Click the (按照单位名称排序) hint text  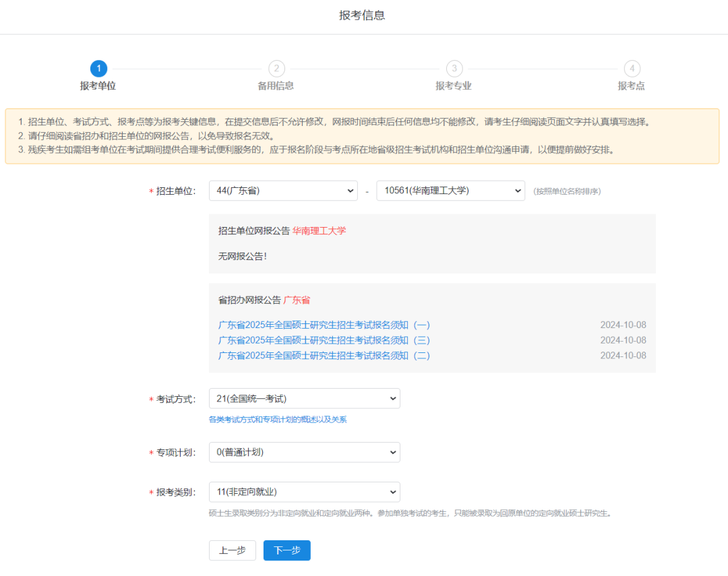567,191
